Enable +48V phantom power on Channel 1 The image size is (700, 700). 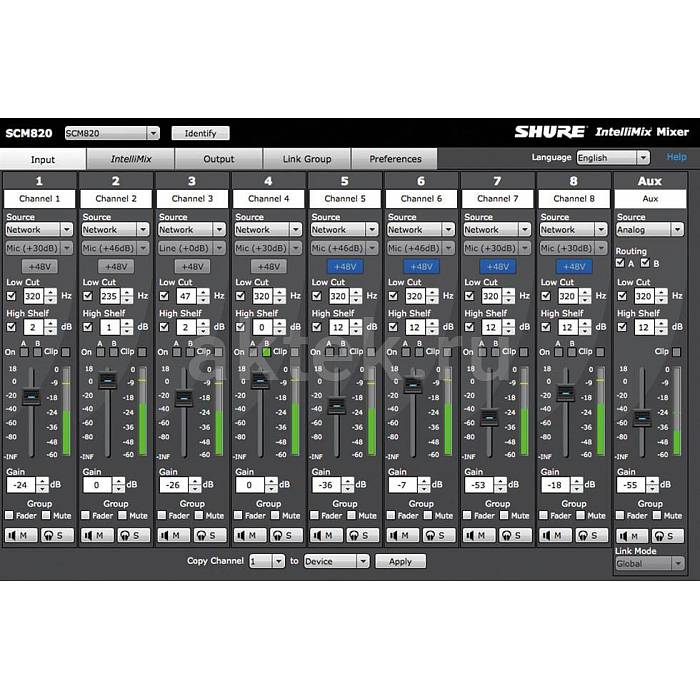[x=40, y=267]
